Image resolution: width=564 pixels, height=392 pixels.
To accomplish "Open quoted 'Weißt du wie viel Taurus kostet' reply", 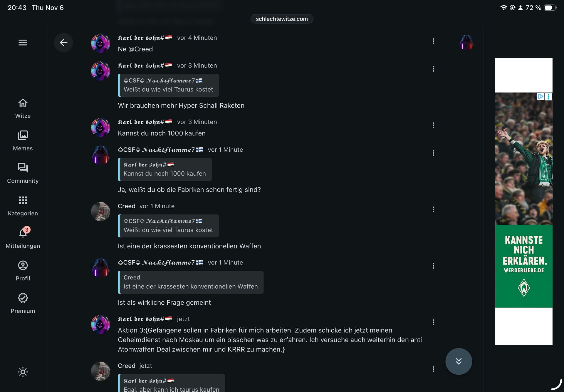I will click(x=168, y=85).
